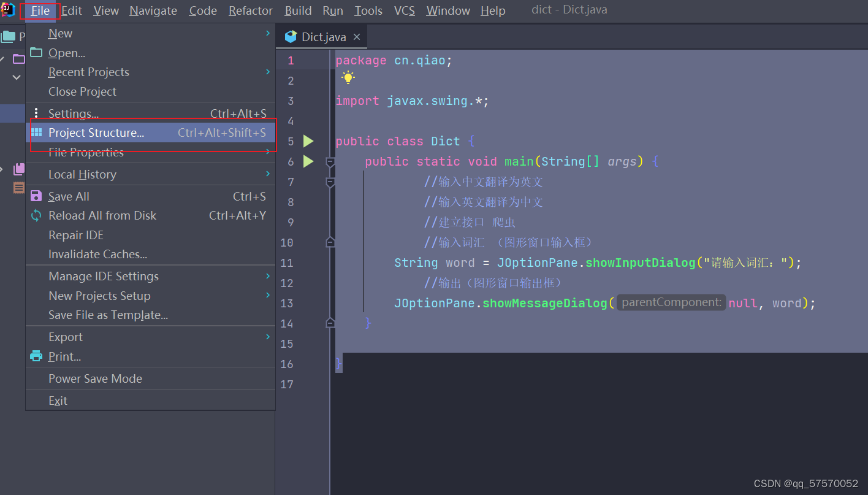Screen dimensions: 868x495
Task: Open the Tools menu
Action: (x=368, y=10)
